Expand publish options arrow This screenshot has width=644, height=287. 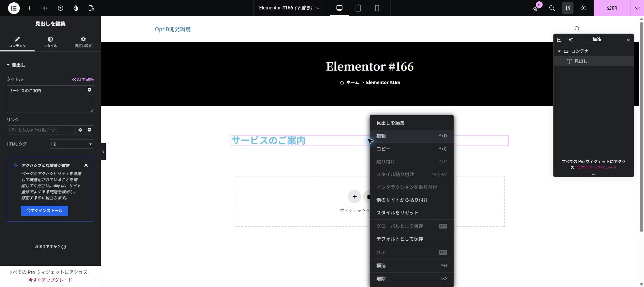pos(637,8)
